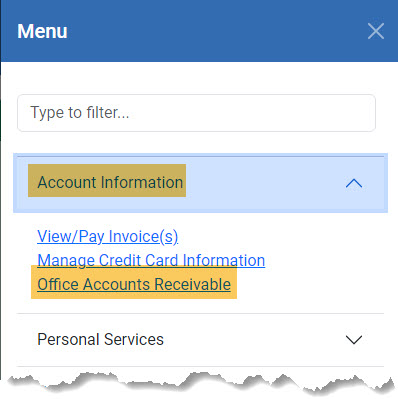Open the Office Accounts Receivable link
Viewport: 398px width, 399px height.
(134, 284)
